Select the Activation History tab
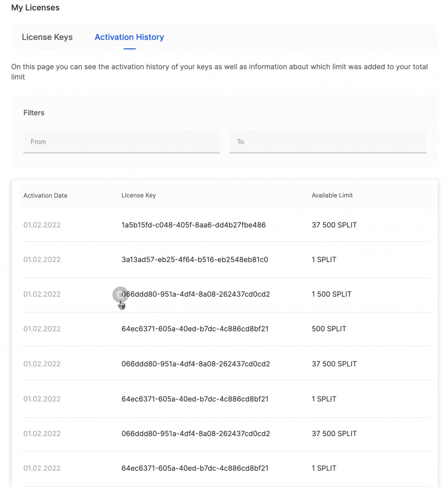 129,37
